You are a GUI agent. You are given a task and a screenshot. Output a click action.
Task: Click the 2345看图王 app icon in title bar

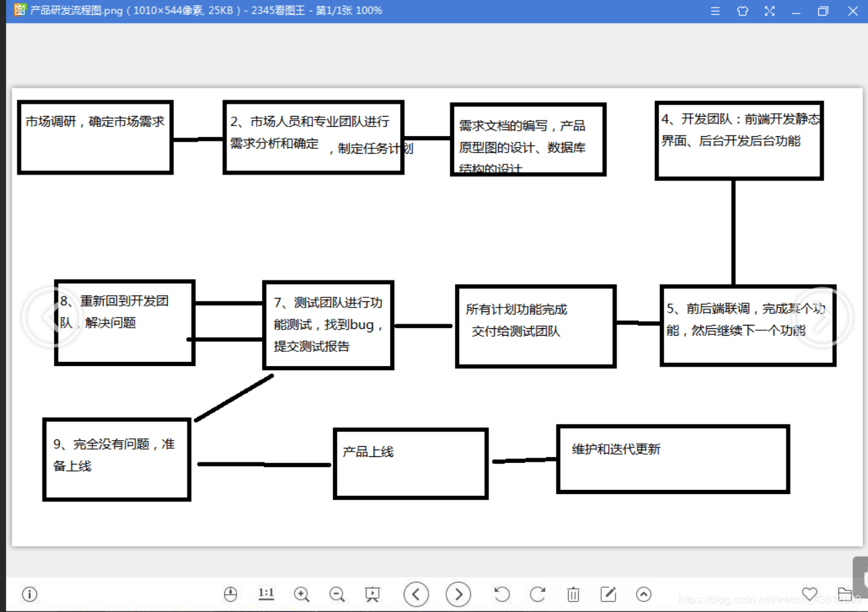click(20, 10)
